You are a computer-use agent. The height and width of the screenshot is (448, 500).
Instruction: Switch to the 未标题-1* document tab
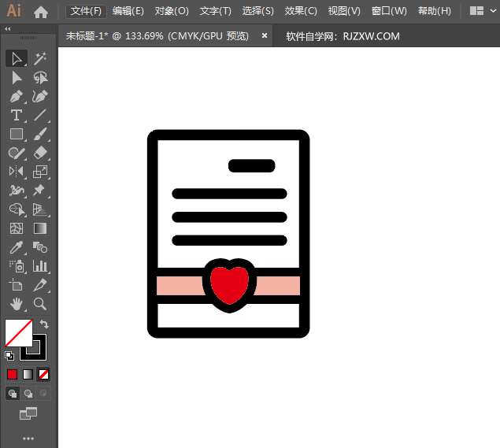(157, 35)
